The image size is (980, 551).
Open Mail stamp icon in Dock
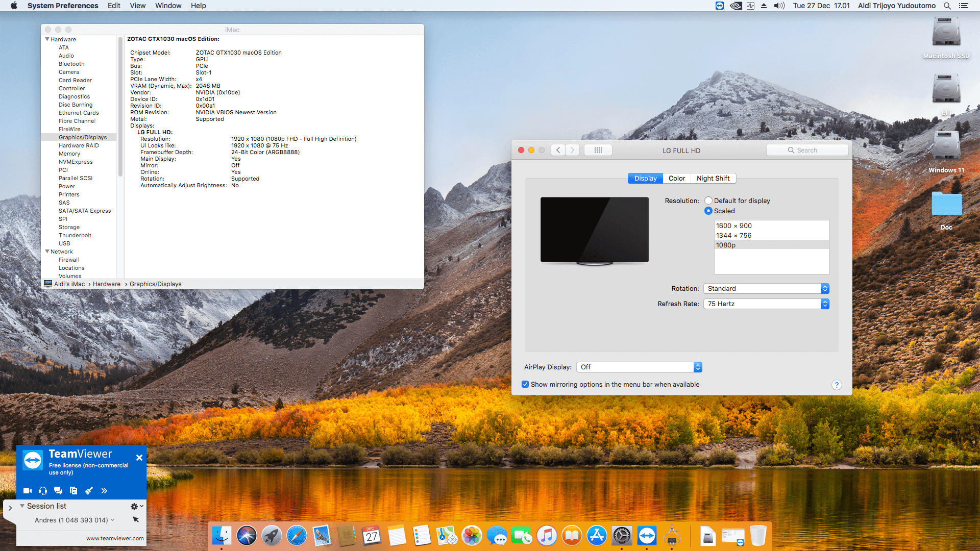[322, 536]
